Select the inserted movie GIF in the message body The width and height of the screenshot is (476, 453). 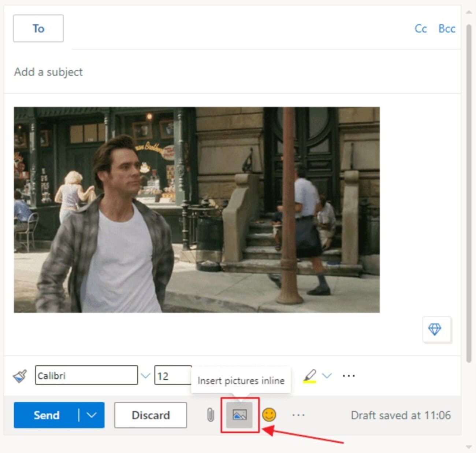(197, 208)
